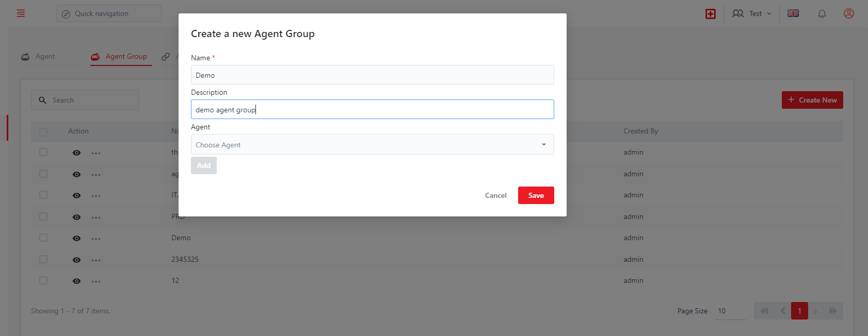
Task: Check the PRD row checkbox
Action: (43, 216)
